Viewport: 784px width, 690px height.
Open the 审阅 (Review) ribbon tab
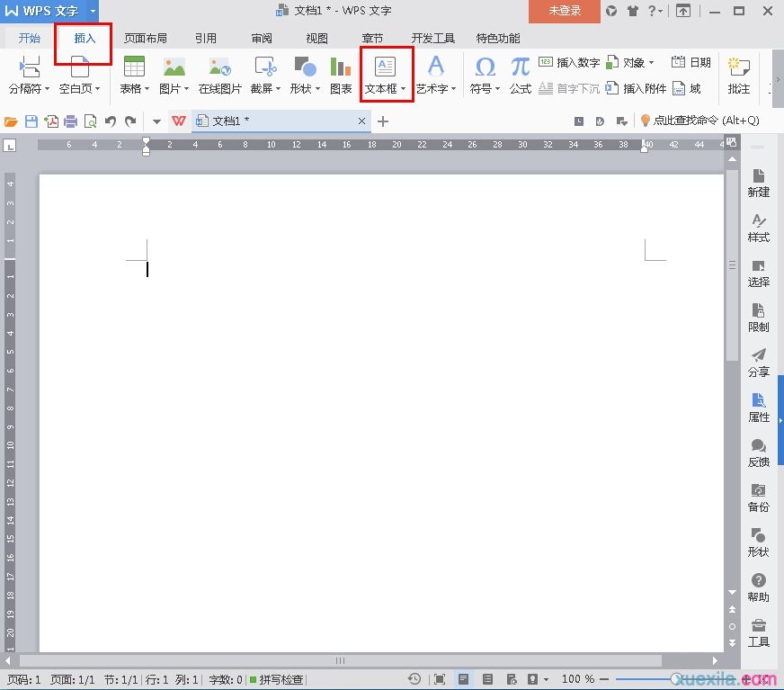(x=262, y=39)
